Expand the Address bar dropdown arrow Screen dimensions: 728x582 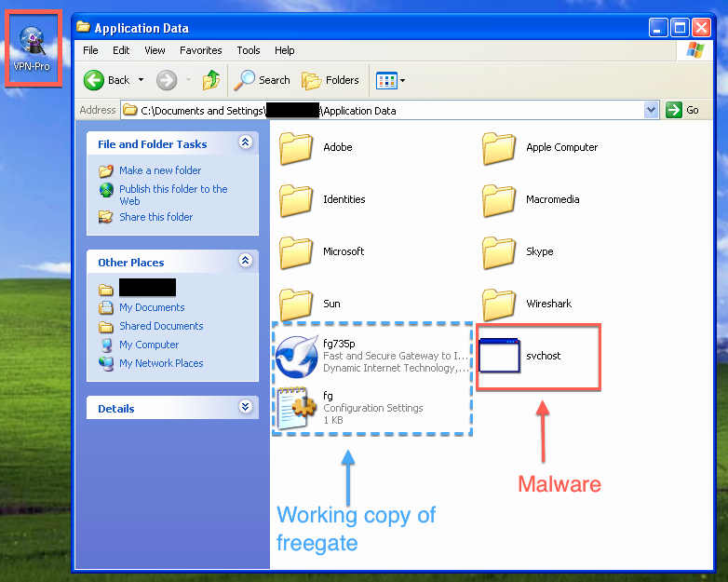(x=652, y=110)
